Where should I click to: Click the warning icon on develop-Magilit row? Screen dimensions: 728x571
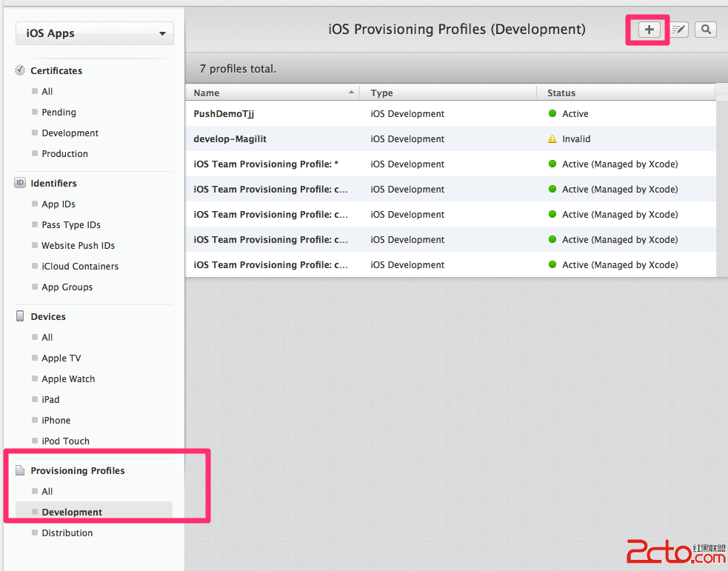(x=552, y=139)
